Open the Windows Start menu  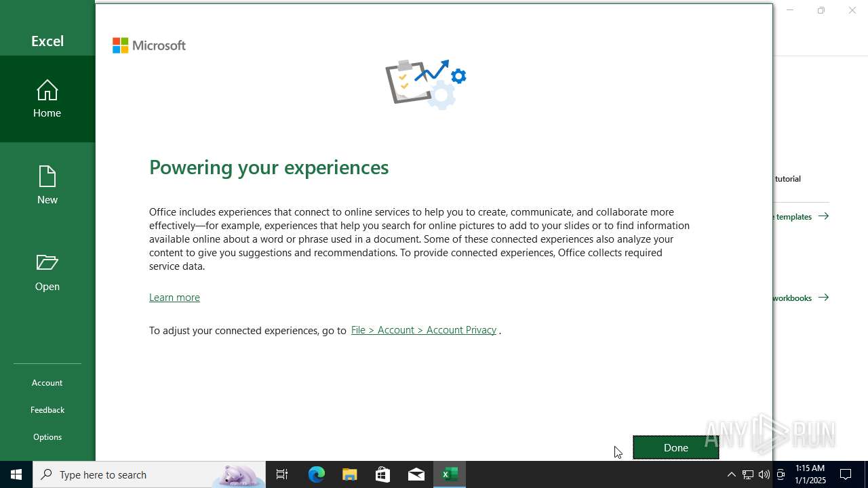click(16, 474)
